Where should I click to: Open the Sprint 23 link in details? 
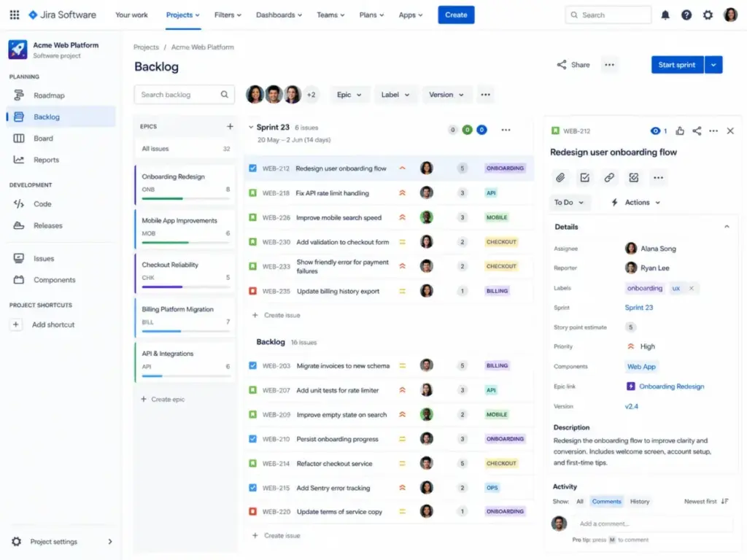click(x=639, y=307)
